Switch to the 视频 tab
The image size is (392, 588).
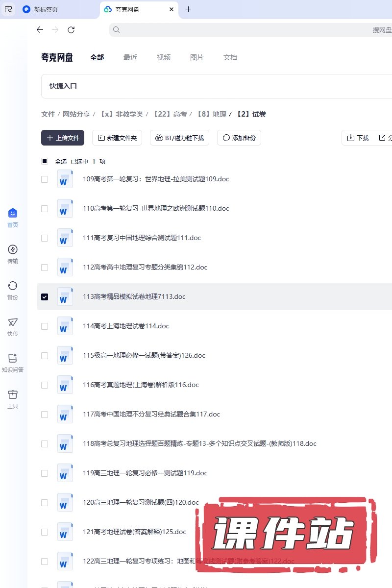[164, 57]
